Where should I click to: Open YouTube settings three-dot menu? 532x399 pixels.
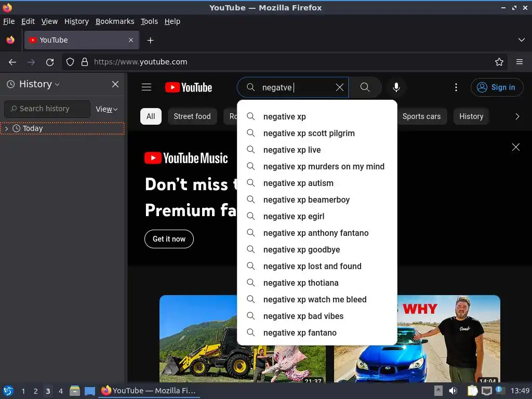pos(456,87)
